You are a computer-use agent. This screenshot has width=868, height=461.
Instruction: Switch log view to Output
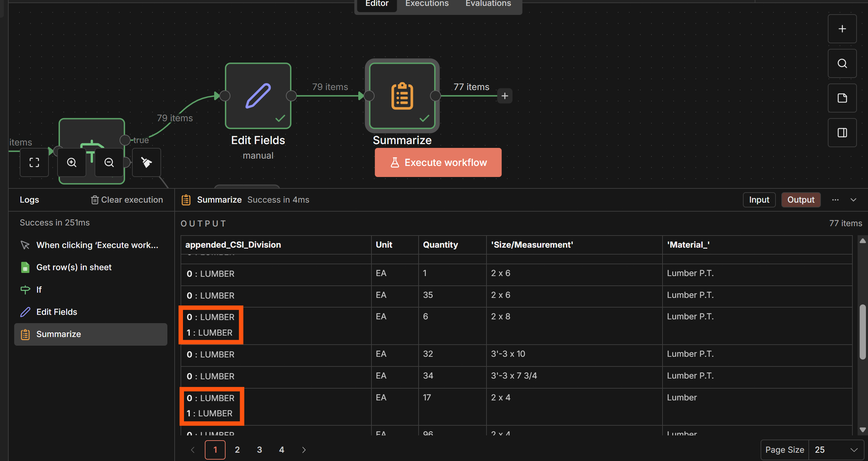pos(800,200)
